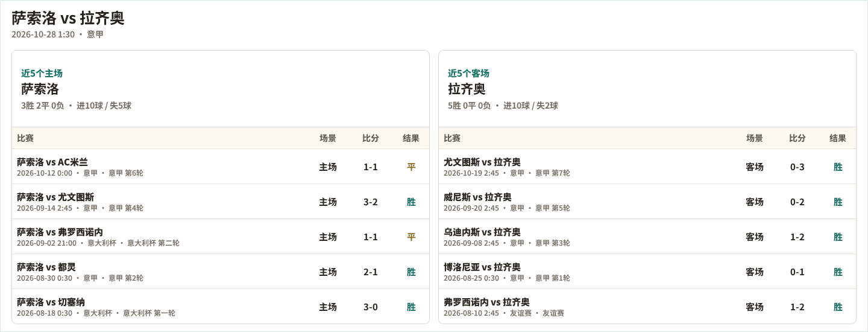868x332 pixels.
Task: Click result 胜 in 切塞纳 row
Action: 411,307
